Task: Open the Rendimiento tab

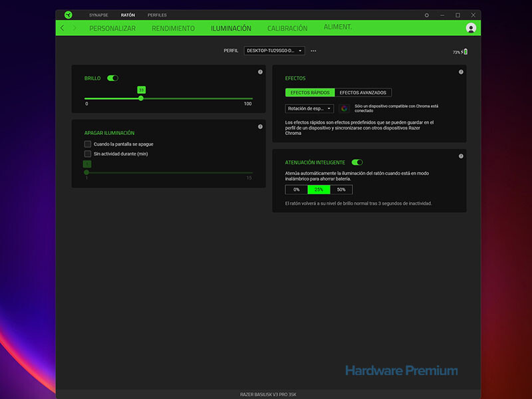Action: 173,28
